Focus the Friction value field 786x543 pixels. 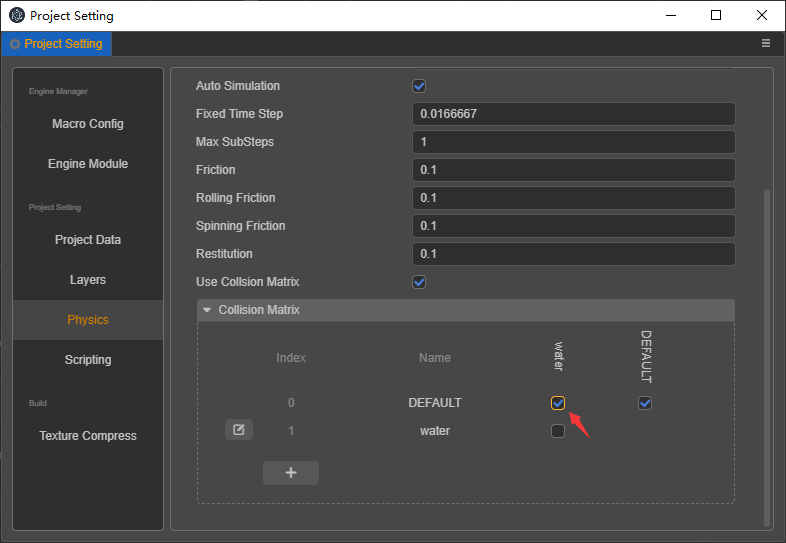point(573,170)
